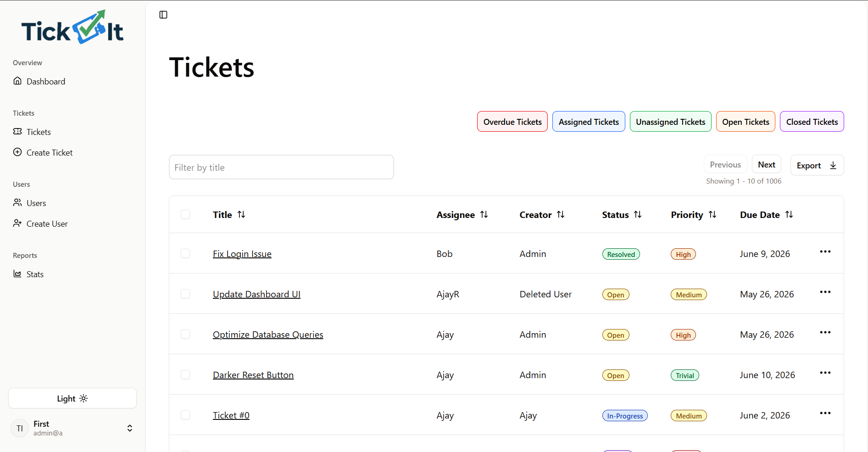Open actions menu for Darker Reset Button
Screen dimensions: 868x452
pos(825,373)
